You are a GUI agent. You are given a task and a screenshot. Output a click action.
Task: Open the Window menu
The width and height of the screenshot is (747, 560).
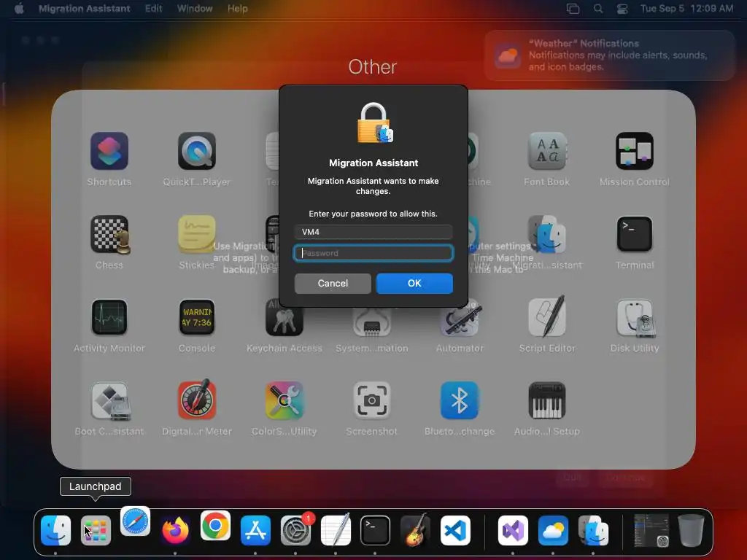coord(195,9)
